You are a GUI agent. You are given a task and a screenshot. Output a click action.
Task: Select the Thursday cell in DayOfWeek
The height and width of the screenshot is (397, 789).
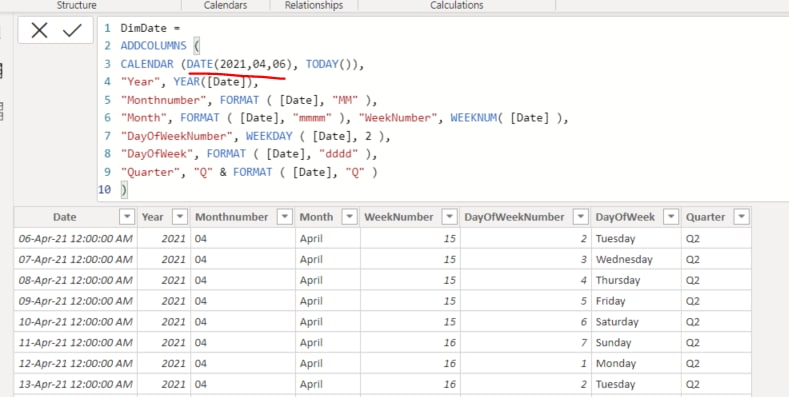(x=637, y=280)
